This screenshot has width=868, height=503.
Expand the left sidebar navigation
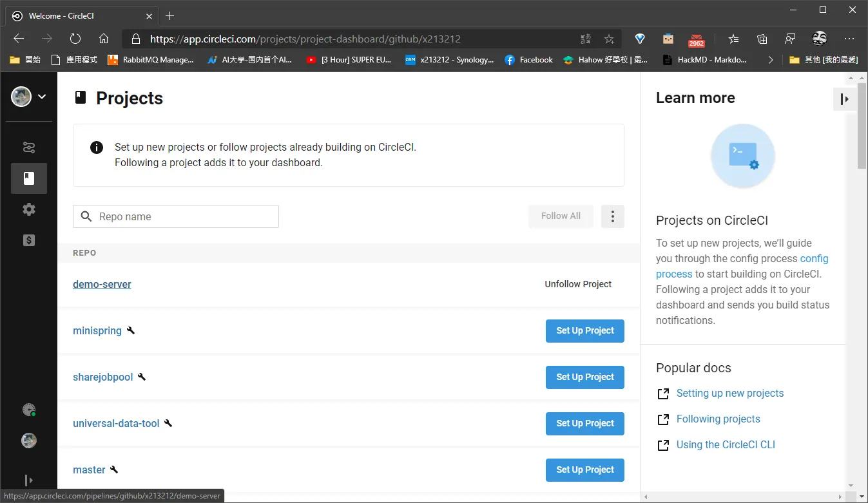pyautogui.click(x=29, y=480)
